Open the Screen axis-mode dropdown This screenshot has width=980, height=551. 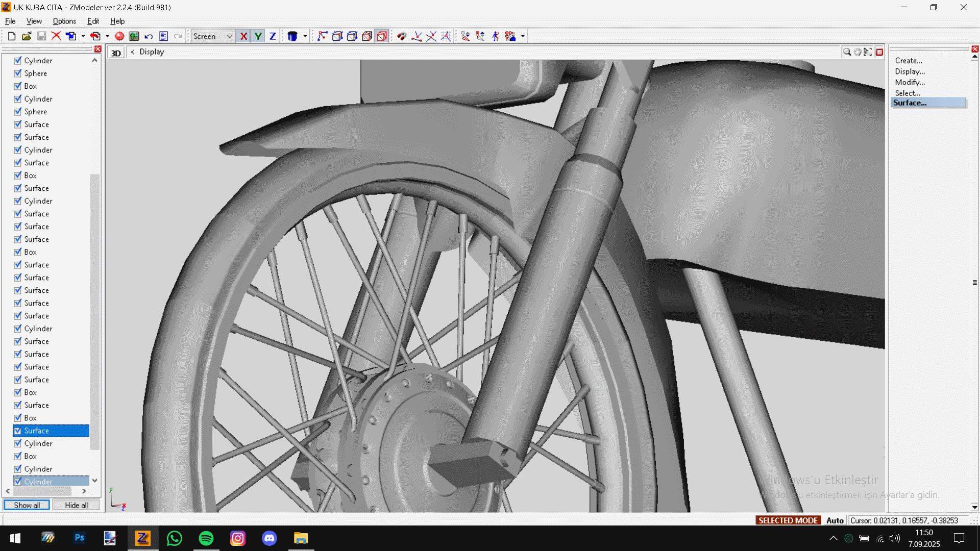(x=229, y=36)
